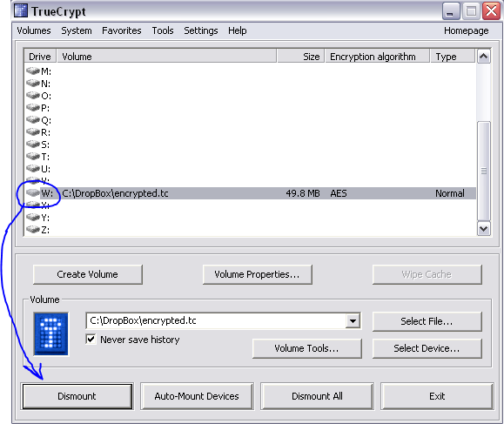Open the Favorites menu
This screenshot has width=504, height=424.
tap(122, 30)
